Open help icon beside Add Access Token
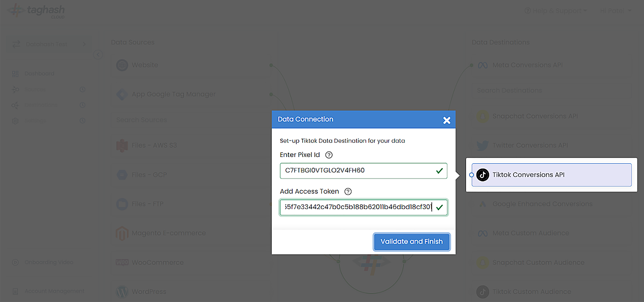 click(x=348, y=191)
